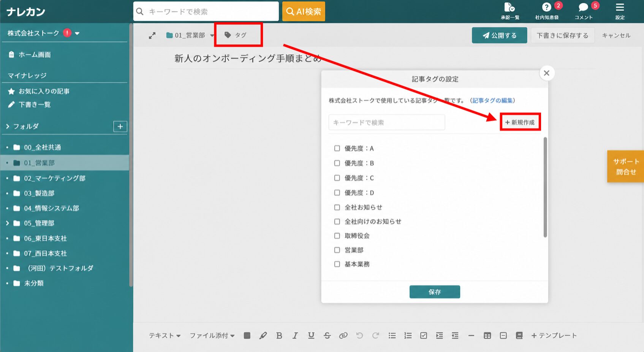The width and height of the screenshot is (644, 352).
Task: Open 下書き一覧 in the sidebar
Action: click(29, 105)
